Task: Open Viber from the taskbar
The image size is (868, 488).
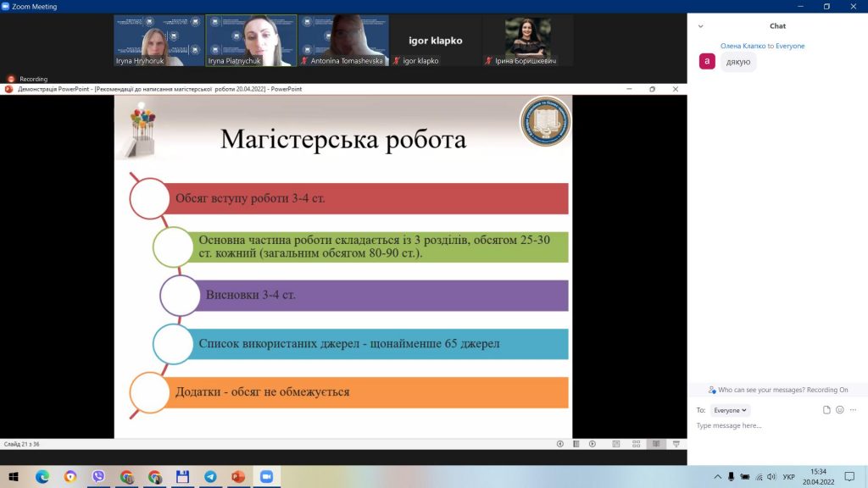Action: pyautogui.click(x=98, y=476)
